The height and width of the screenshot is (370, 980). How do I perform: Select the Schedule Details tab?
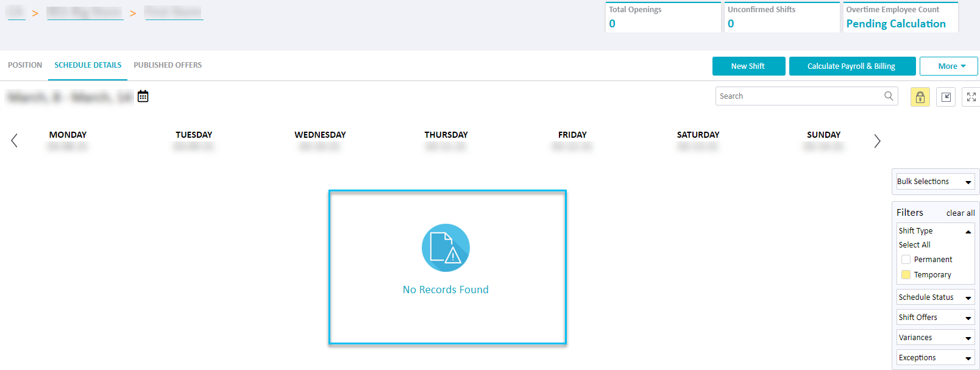click(x=88, y=65)
